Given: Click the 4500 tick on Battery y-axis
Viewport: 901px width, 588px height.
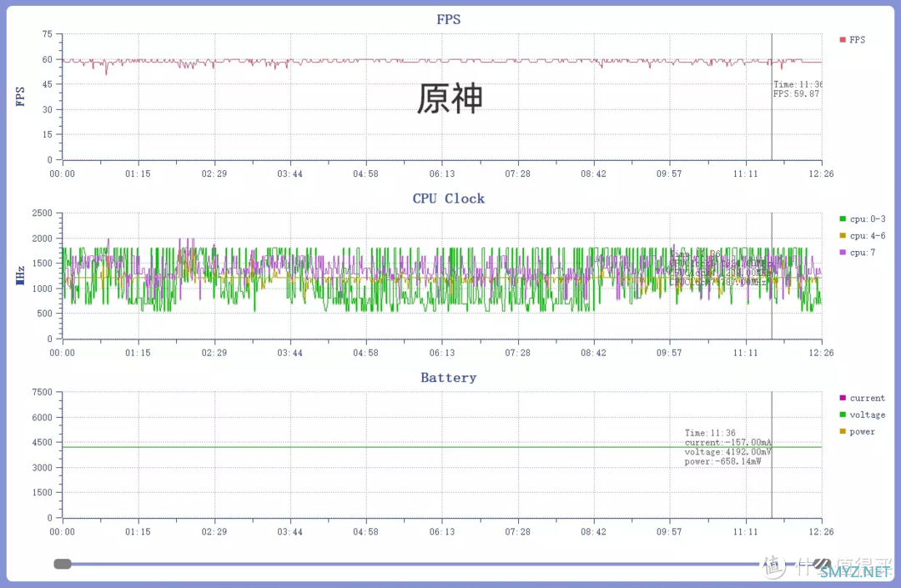Looking at the screenshot, I should [x=42, y=442].
